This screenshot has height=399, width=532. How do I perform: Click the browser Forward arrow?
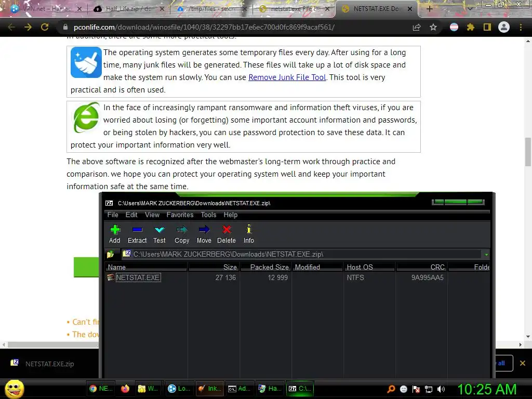(x=28, y=27)
